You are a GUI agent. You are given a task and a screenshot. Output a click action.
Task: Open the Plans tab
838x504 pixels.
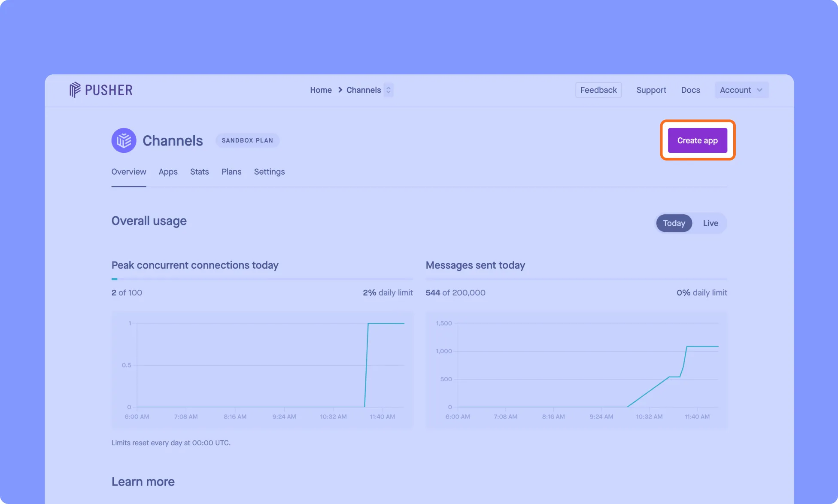(231, 172)
